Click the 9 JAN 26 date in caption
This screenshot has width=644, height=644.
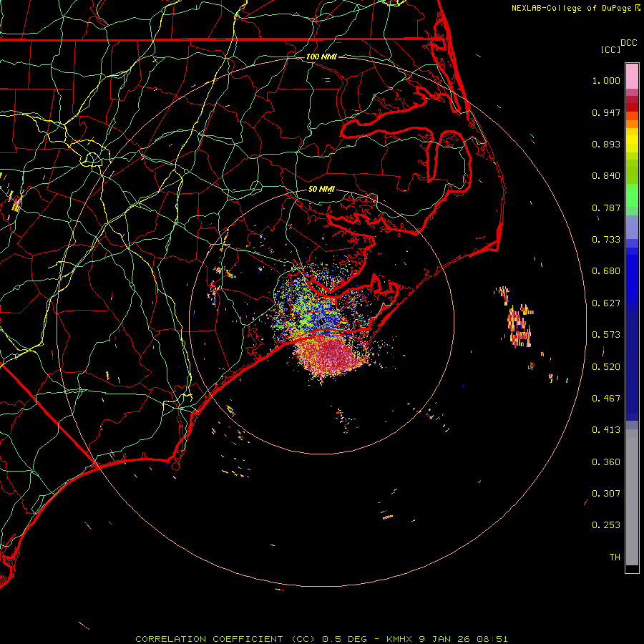[445, 639]
